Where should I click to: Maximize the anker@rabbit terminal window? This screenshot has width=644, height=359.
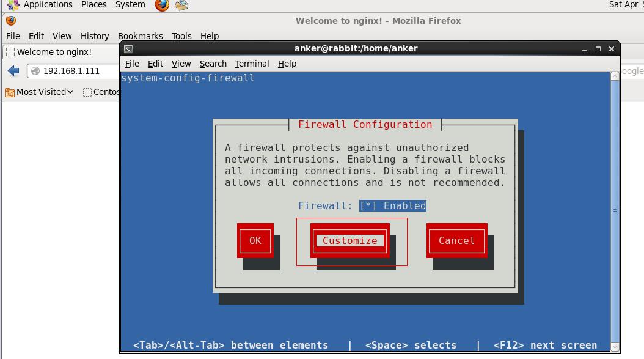(598, 49)
